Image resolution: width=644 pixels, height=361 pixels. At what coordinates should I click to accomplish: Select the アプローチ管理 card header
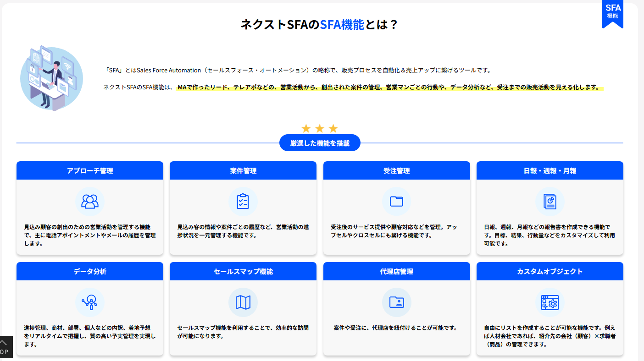point(90,171)
